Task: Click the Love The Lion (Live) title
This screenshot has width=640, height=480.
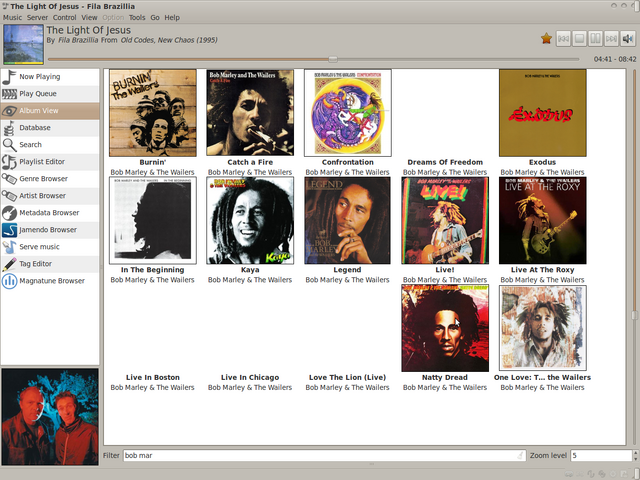Action: [347, 378]
